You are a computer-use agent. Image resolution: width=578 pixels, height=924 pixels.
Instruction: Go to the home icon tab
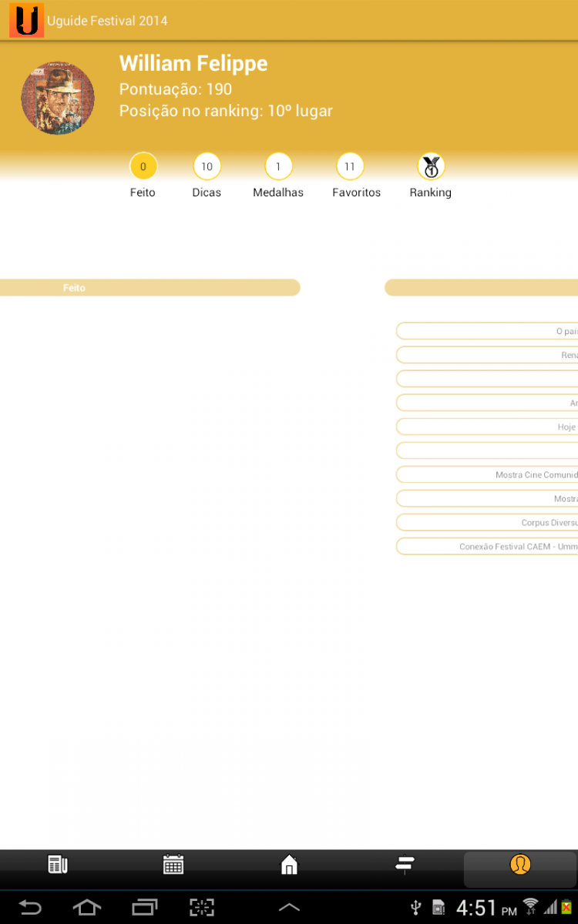click(x=289, y=865)
